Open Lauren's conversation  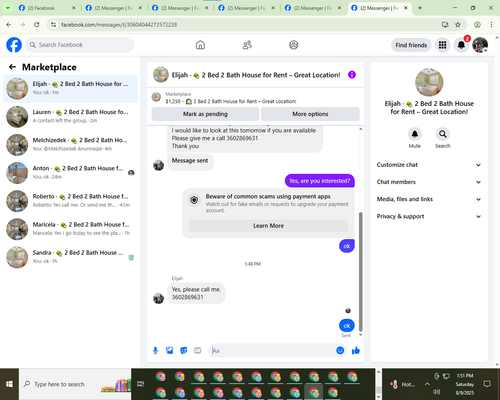tap(70, 116)
